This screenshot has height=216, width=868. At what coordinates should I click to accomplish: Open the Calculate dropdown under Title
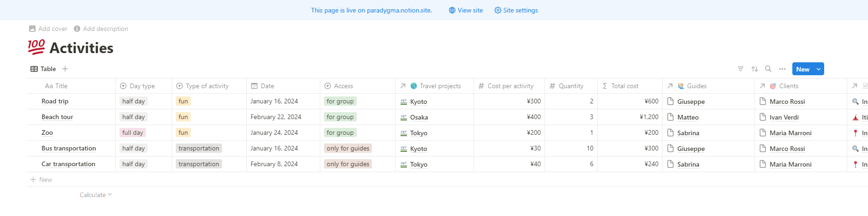(96, 195)
